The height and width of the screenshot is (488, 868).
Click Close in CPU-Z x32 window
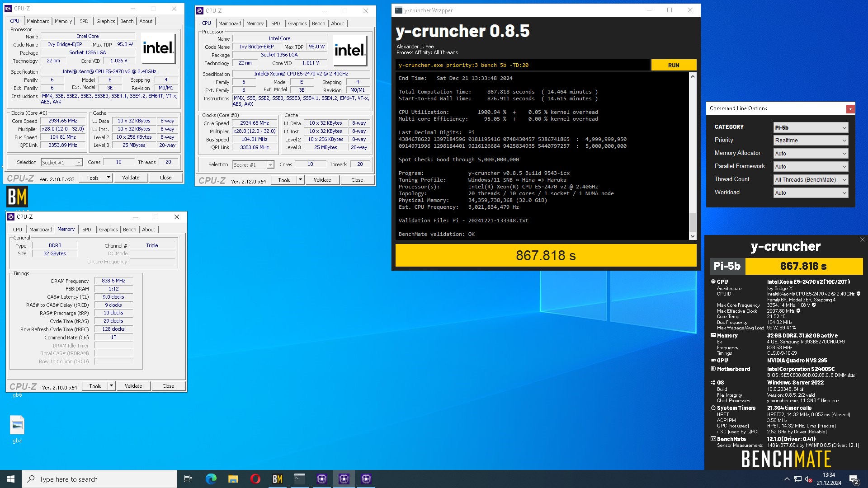click(x=165, y=178)
